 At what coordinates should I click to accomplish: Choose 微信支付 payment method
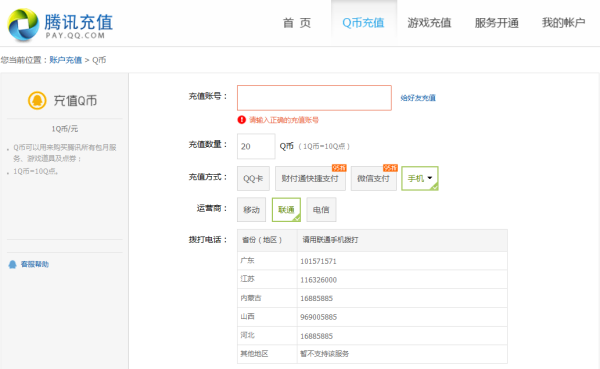tap(373, 178)
